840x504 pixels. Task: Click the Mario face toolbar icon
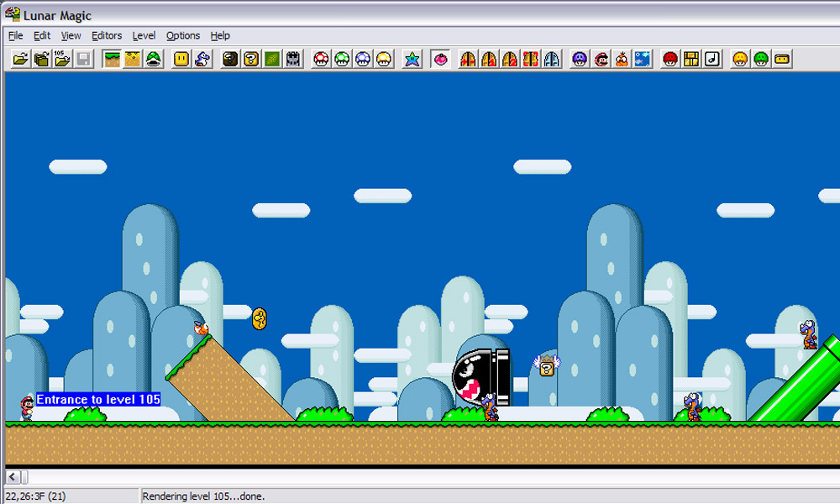(601, 59)
